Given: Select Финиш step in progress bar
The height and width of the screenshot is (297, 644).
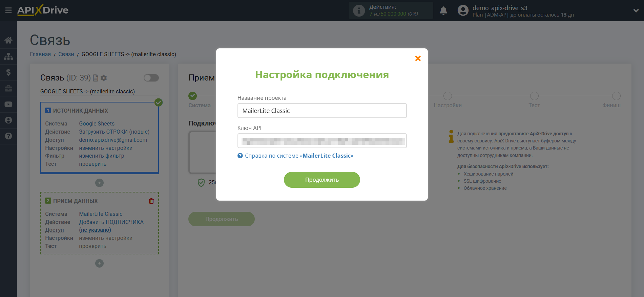Looking at the screenshot, I should 616,96.
